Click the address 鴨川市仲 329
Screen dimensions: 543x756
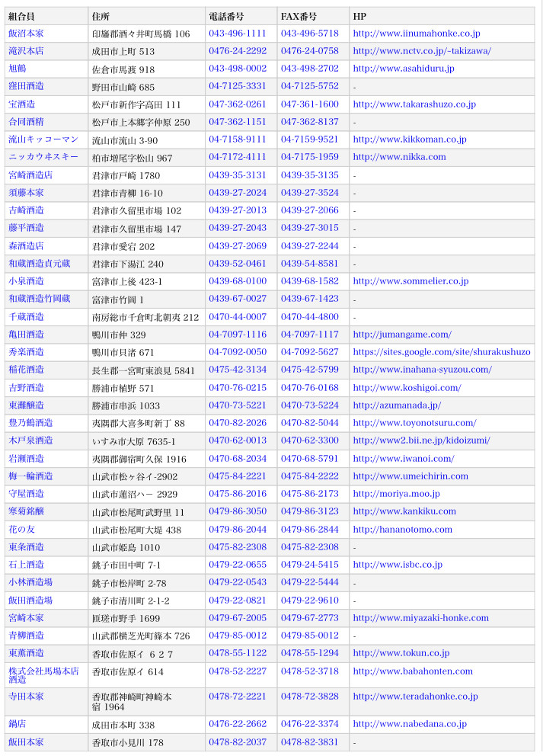119,335
